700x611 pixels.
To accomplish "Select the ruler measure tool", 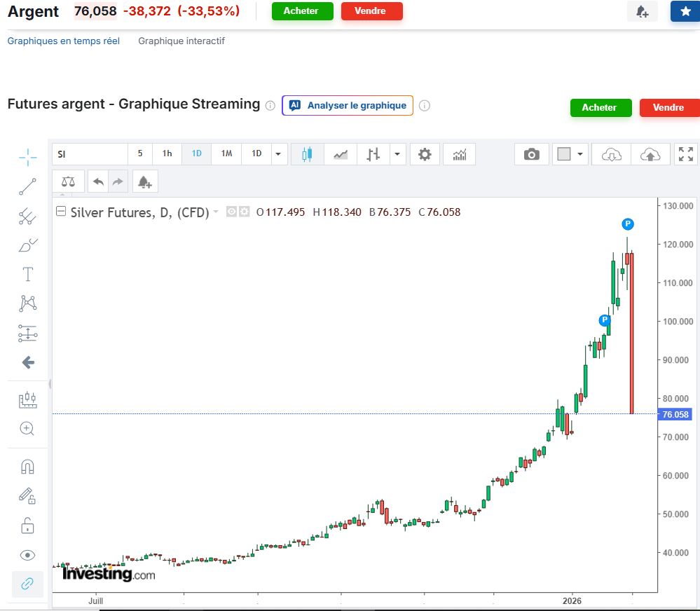I will [28, 400].
